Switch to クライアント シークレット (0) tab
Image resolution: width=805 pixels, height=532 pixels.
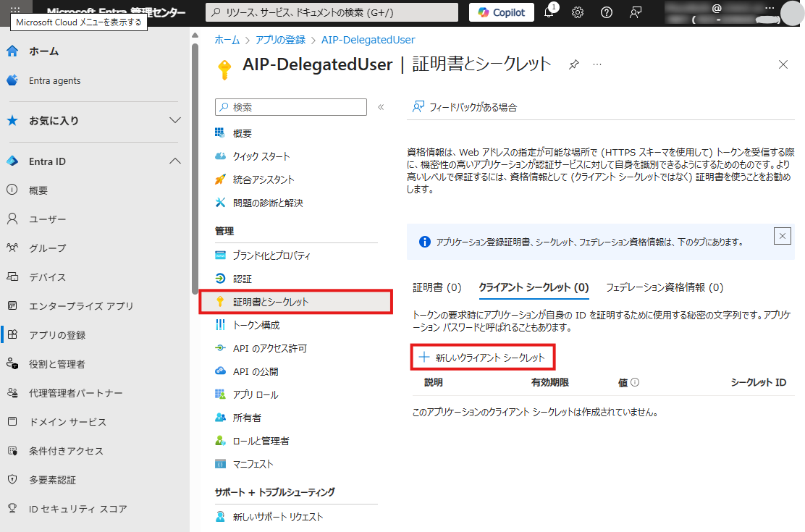pyautogui.click(x=534, y=287)
